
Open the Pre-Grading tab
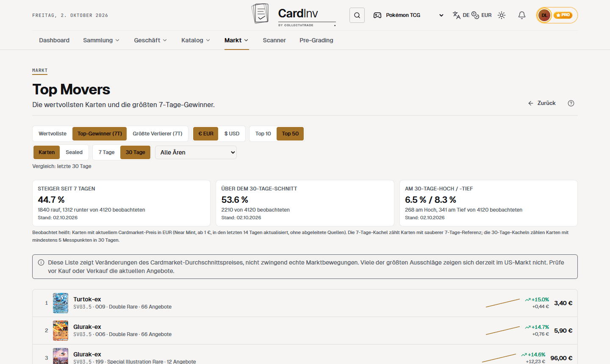pos(316,40)
